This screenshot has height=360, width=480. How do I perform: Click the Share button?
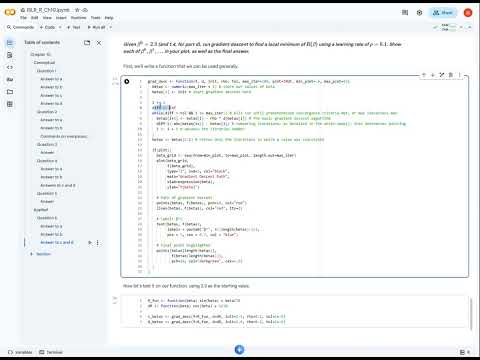tap(443, 13)
